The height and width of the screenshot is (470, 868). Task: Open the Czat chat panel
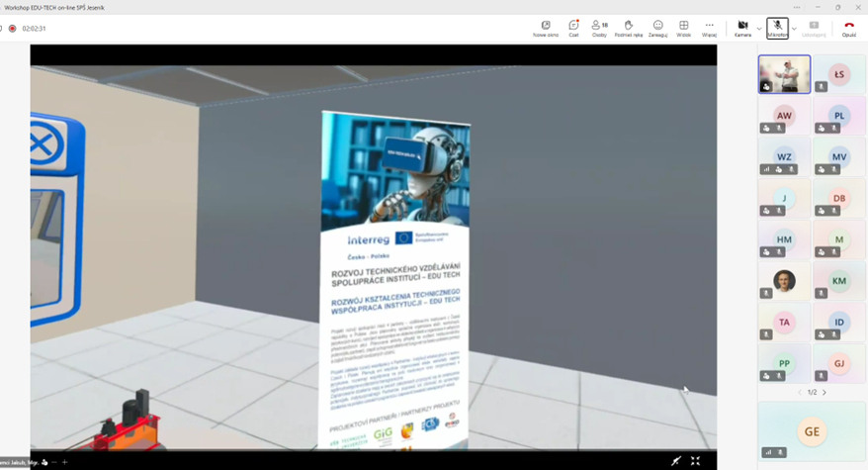click(573, 28)
